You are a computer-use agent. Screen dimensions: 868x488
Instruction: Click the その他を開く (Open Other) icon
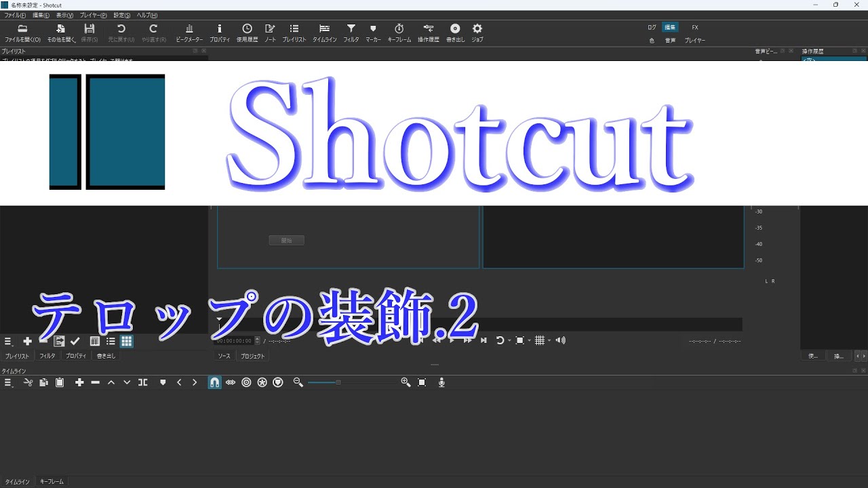61,33
